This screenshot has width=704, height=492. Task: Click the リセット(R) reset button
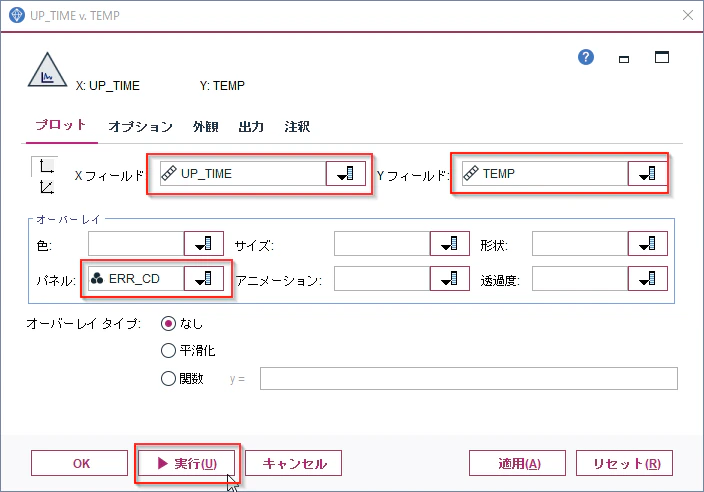tap(625, 463)
